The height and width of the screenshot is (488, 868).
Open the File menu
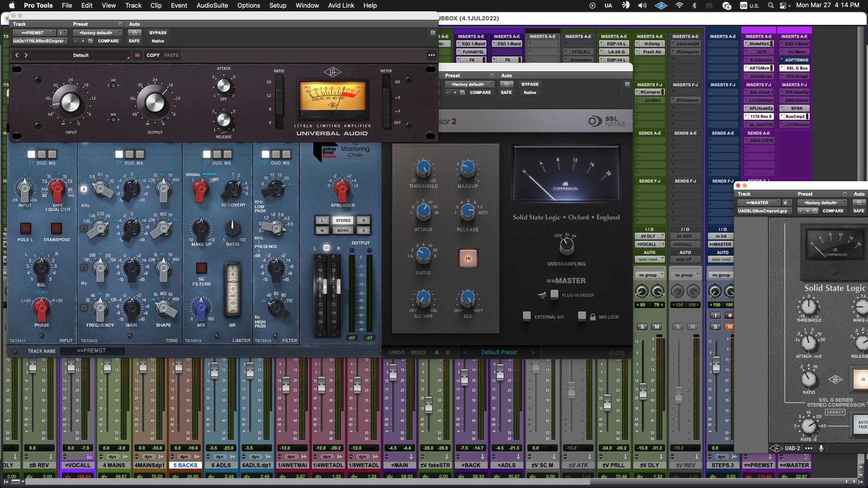67,5
